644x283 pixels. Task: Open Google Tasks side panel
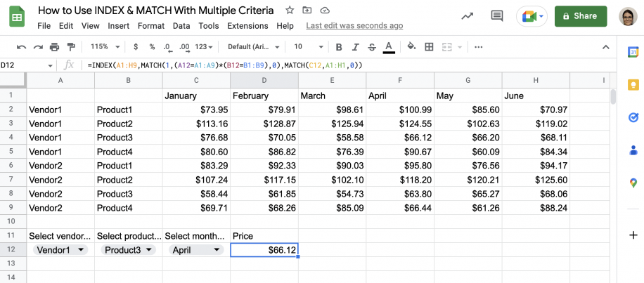(x=633, y=117)
